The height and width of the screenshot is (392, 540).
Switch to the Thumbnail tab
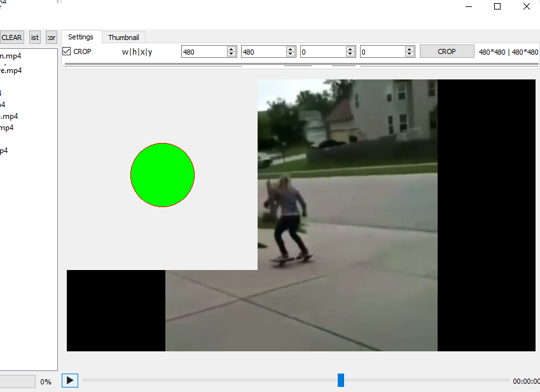(123, 37)
